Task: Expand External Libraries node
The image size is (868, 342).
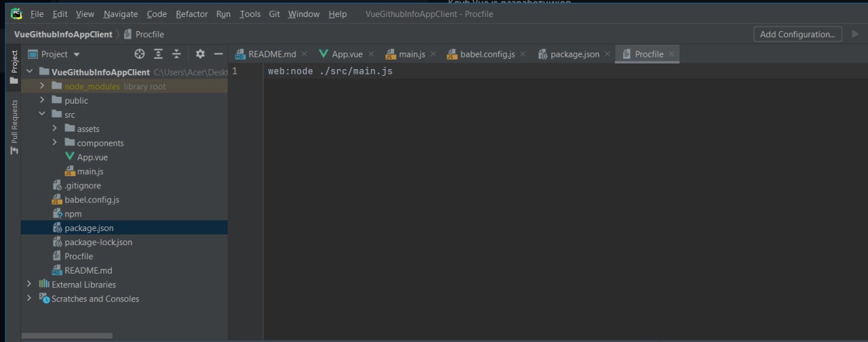Action: (x=29, y=284)
